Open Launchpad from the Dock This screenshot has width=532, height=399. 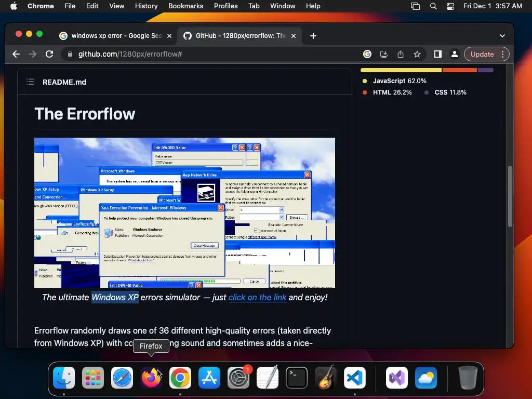93,378
